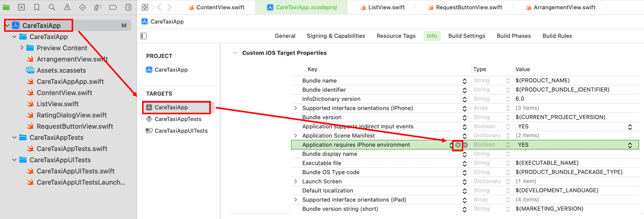This screenshot has width=644, height=219.
Task: Collapse the CareTaxiAppTests group
Action: point(15,138)
